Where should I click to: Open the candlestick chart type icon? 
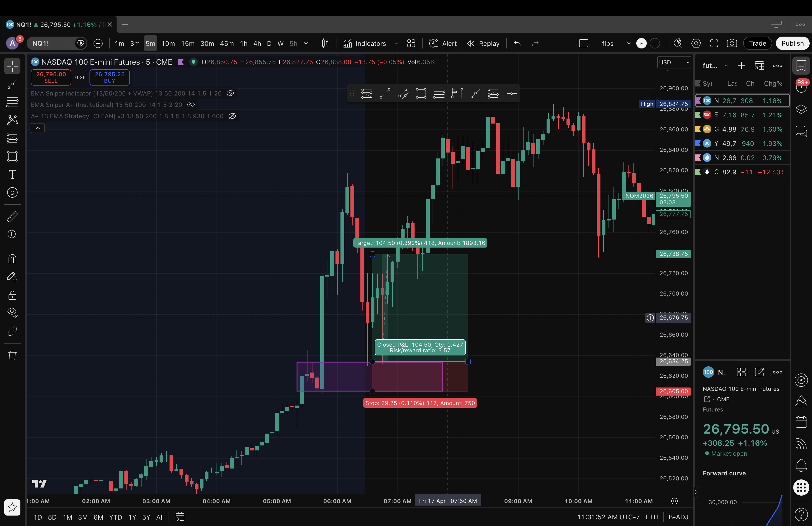[325, 43]
